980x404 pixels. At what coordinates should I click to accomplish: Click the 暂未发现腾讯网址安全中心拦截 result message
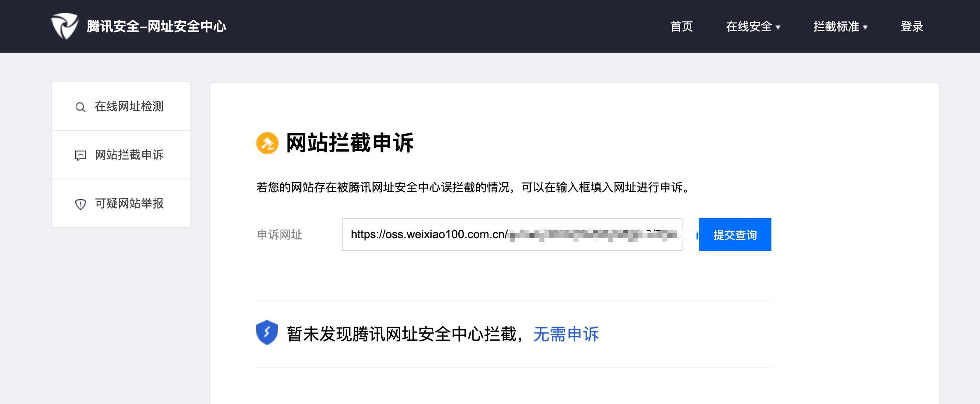tap(402, 334)
